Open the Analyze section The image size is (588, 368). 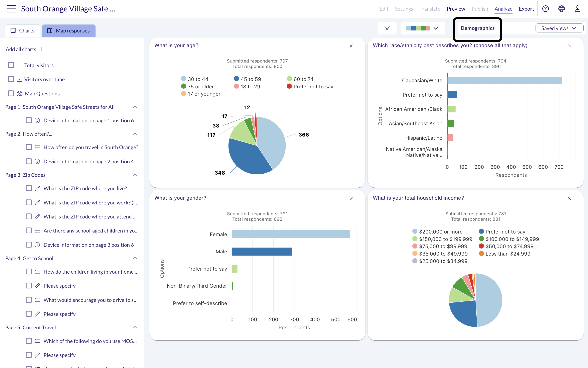503,9
